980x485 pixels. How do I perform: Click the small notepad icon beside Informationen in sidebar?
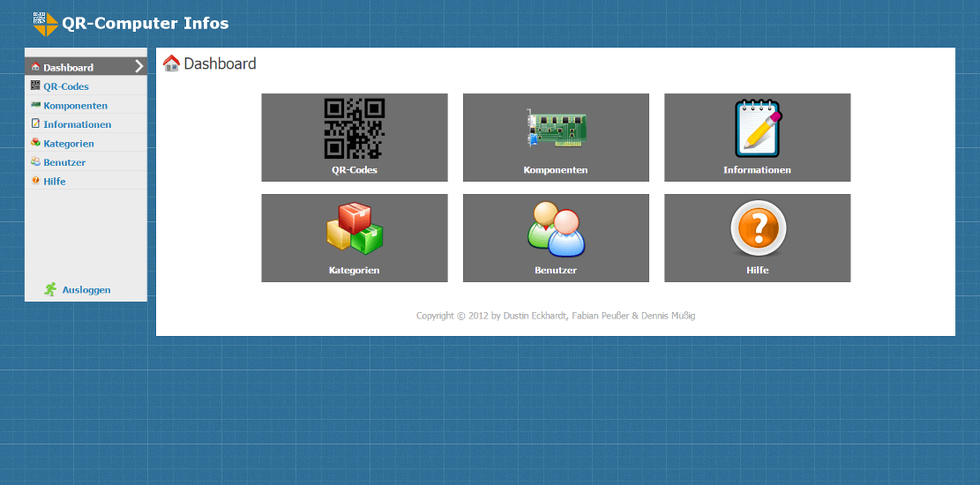(35, 123)
